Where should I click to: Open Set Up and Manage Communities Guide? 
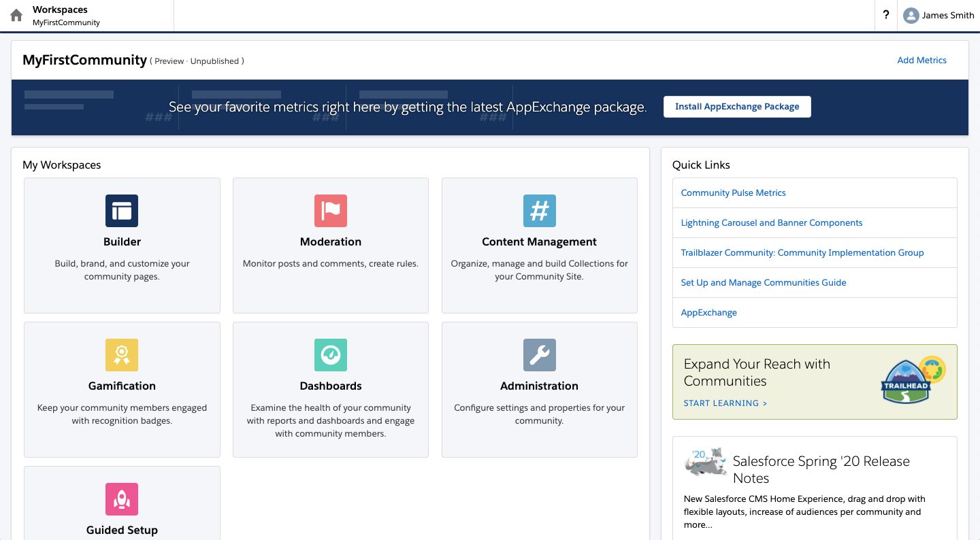(764, 283)
